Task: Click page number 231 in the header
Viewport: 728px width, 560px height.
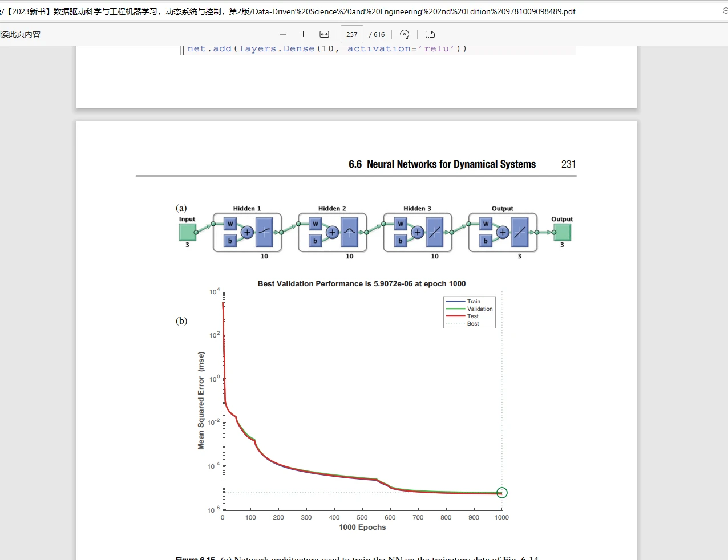Action: [x=568, y=164]
